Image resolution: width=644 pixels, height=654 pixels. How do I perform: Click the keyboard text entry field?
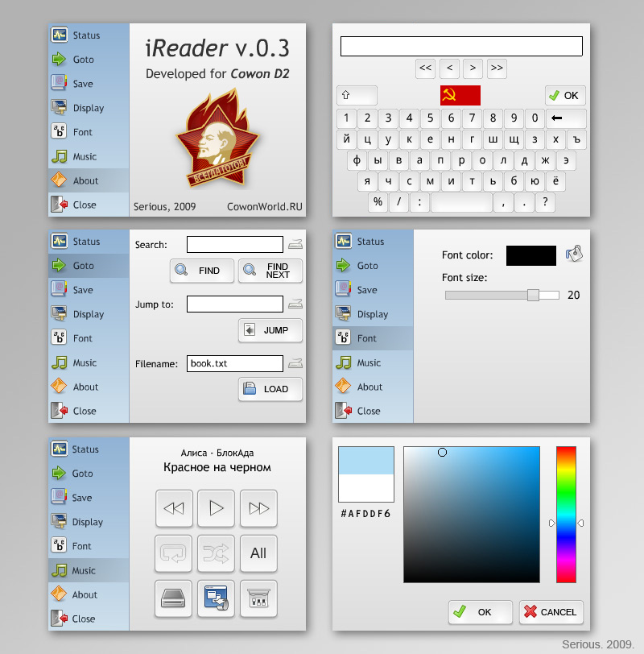(461, 46)
